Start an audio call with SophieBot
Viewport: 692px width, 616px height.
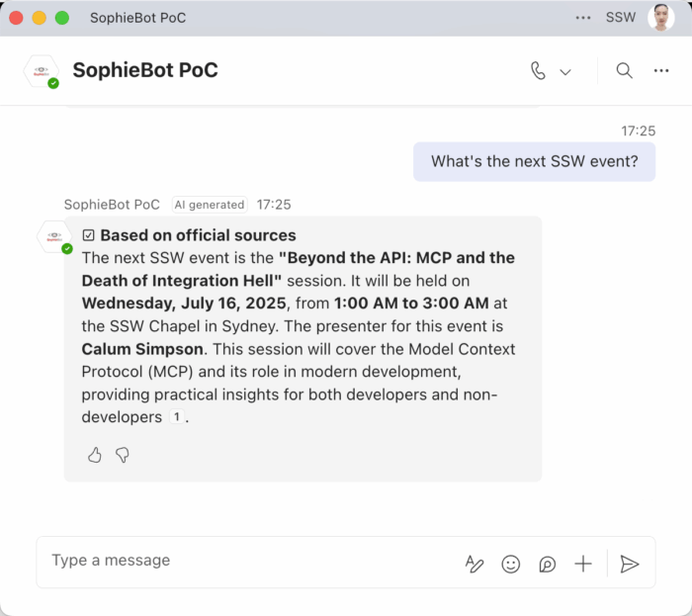[x=538, y=70]
